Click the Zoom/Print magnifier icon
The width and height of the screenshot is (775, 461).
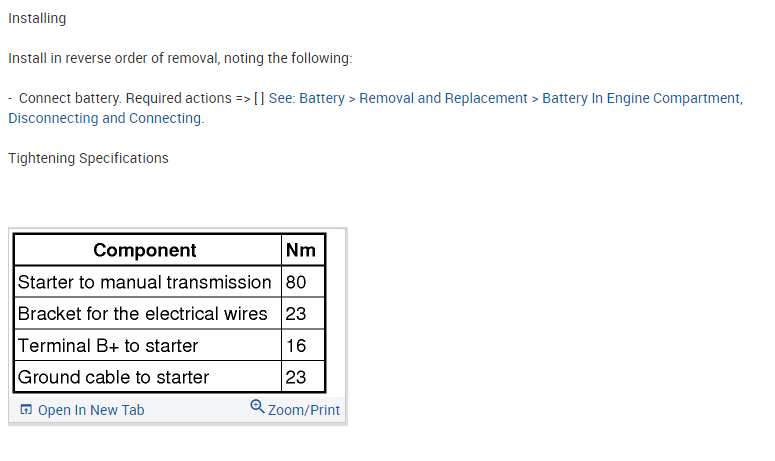coord(257,407)
